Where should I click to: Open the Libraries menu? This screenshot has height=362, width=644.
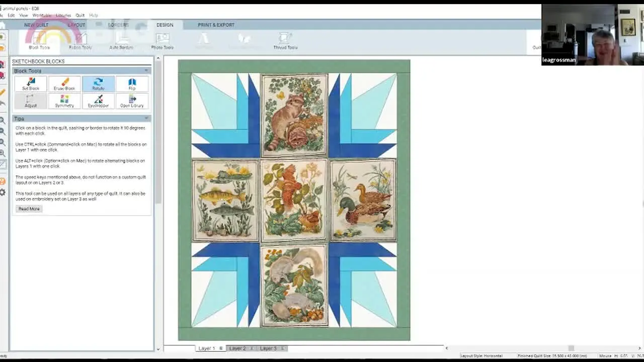tap(63, 16)
